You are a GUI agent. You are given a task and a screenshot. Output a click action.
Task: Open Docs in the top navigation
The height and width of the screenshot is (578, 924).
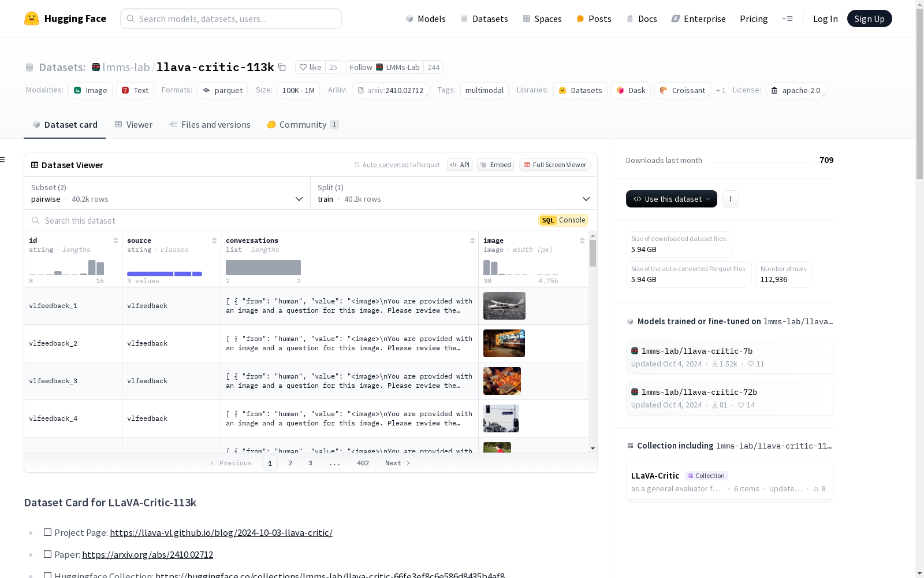[642, 18]
